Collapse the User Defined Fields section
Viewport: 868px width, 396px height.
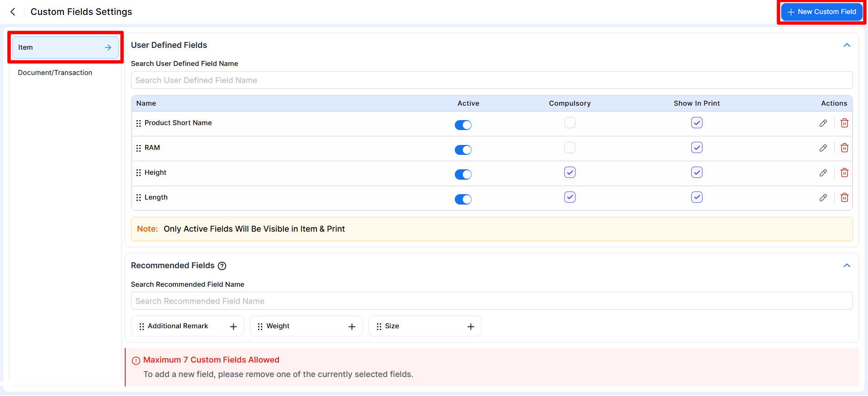(847, 45)
